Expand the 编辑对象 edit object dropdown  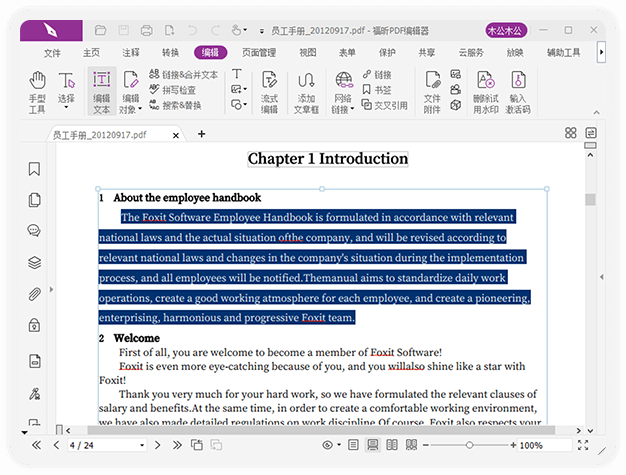click(140, 109)
